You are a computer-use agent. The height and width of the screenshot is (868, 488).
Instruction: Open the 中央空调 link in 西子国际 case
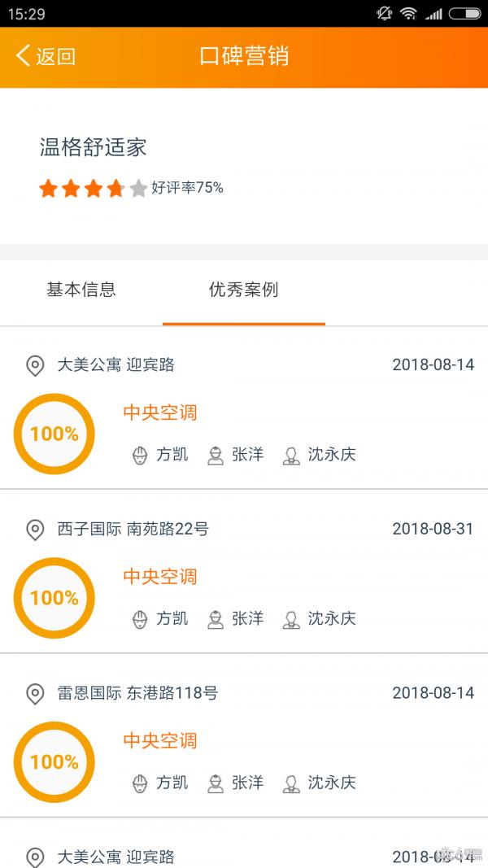pos(160,577)
